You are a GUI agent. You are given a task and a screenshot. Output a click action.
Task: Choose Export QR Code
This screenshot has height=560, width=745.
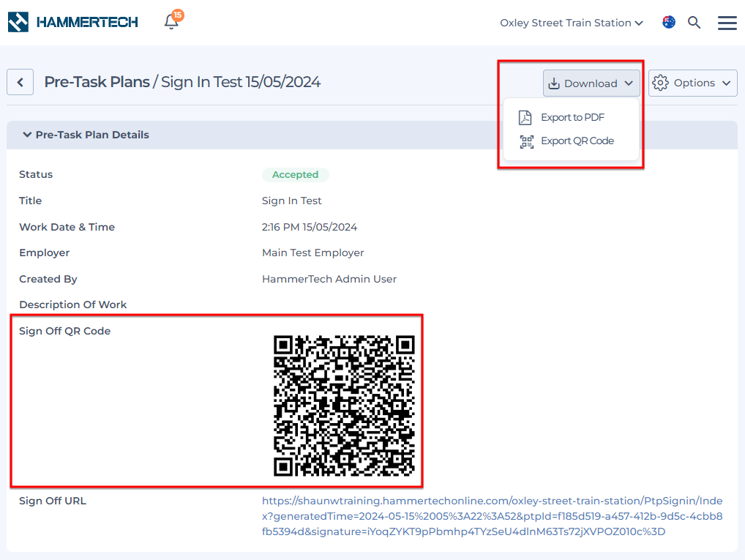(x=571, y=141)
